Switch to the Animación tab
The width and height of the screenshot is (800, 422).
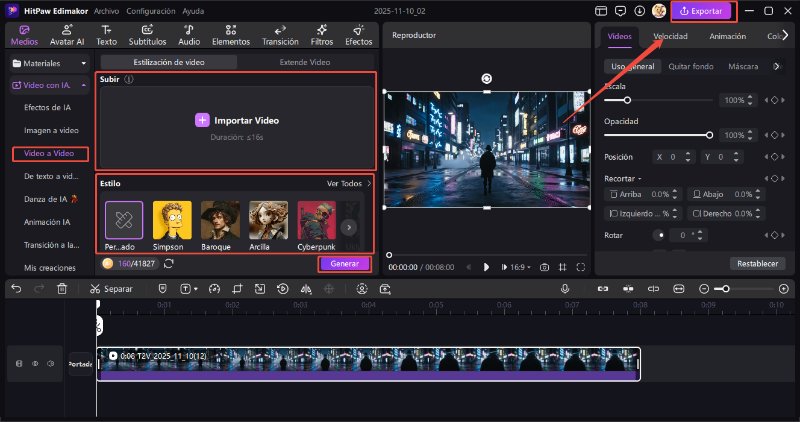click(728, 36)
